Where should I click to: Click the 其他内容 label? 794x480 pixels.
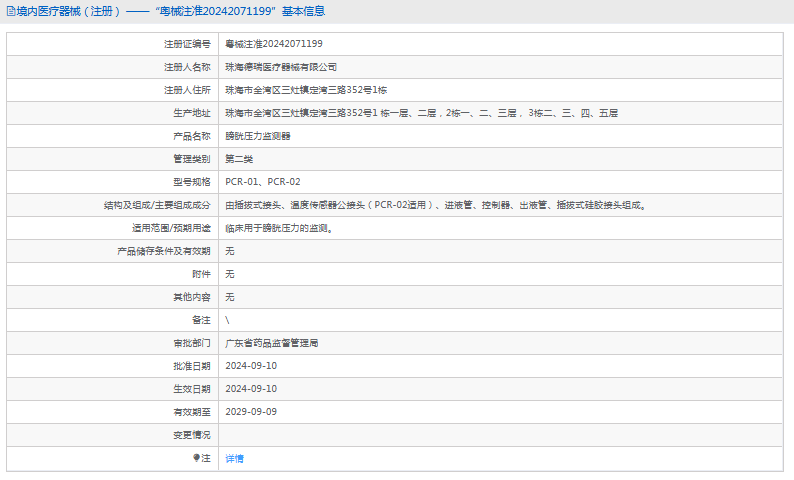tap(191, 297)
